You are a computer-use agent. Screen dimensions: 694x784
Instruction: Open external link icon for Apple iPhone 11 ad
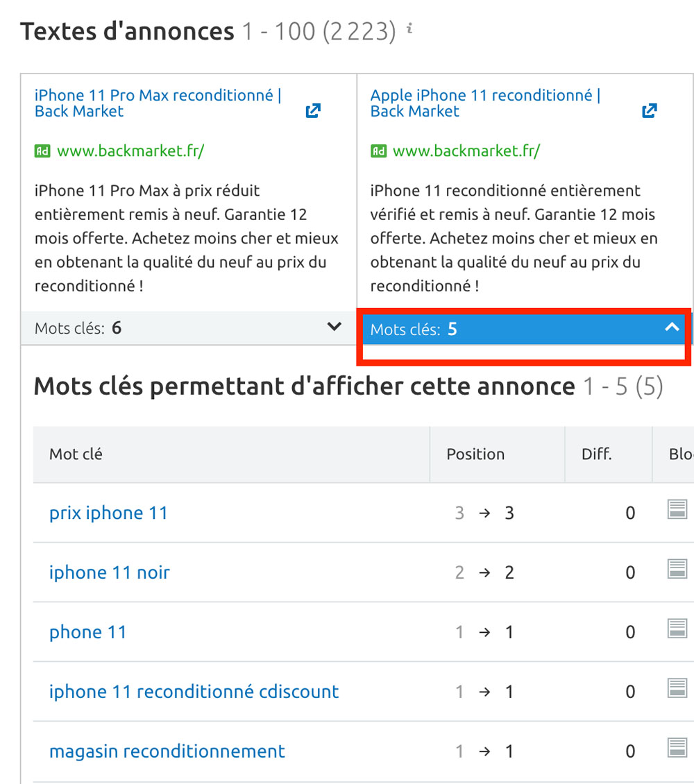pyautogui.click(x=649, y=110)
